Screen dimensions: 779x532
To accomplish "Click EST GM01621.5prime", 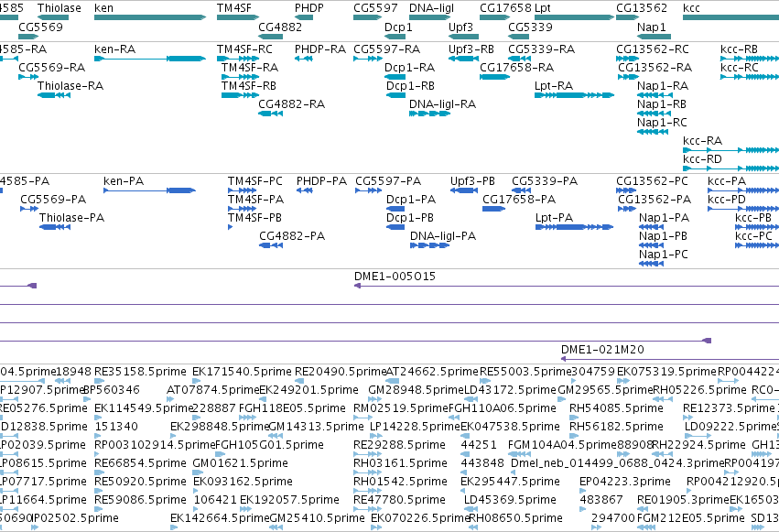I will pyautogui.click(x=241, y=463).
